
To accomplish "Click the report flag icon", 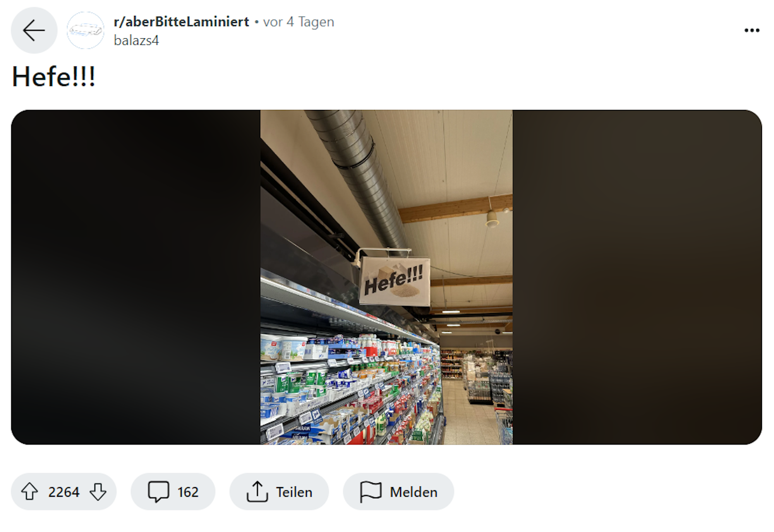I will click(371, 492).
